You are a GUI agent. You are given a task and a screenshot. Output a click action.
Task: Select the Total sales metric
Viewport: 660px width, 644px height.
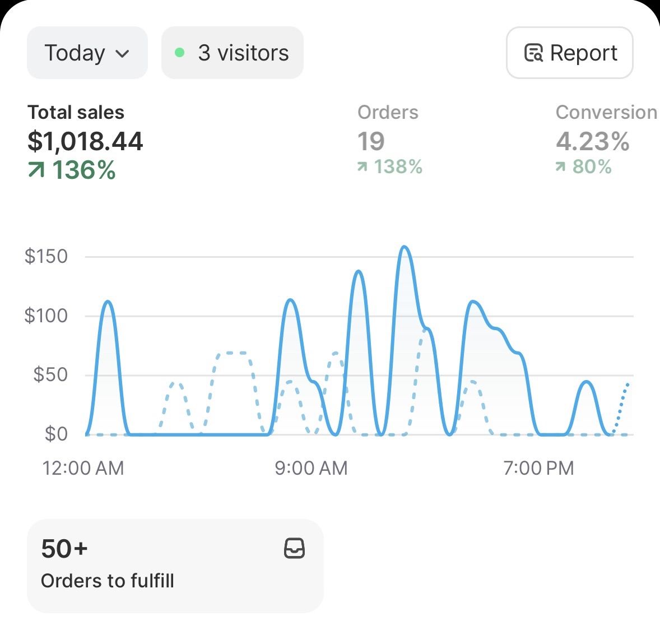pos(76,112)
